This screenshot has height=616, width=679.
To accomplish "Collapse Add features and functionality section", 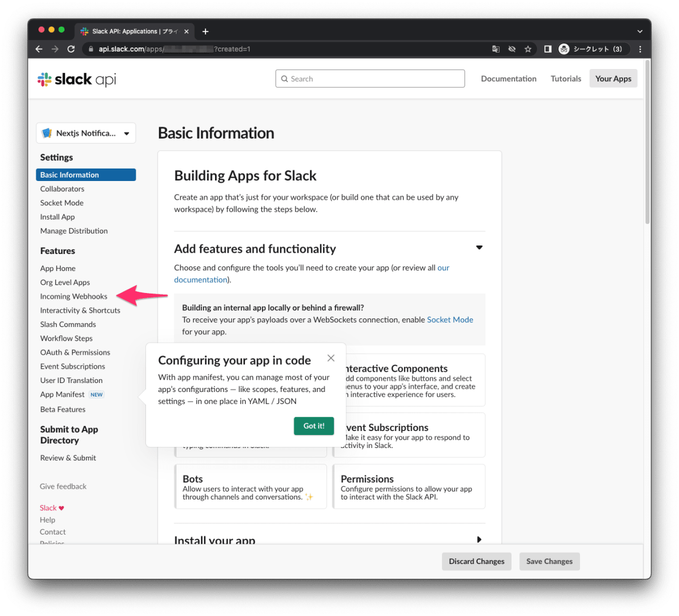I will (x=479, y=248).
